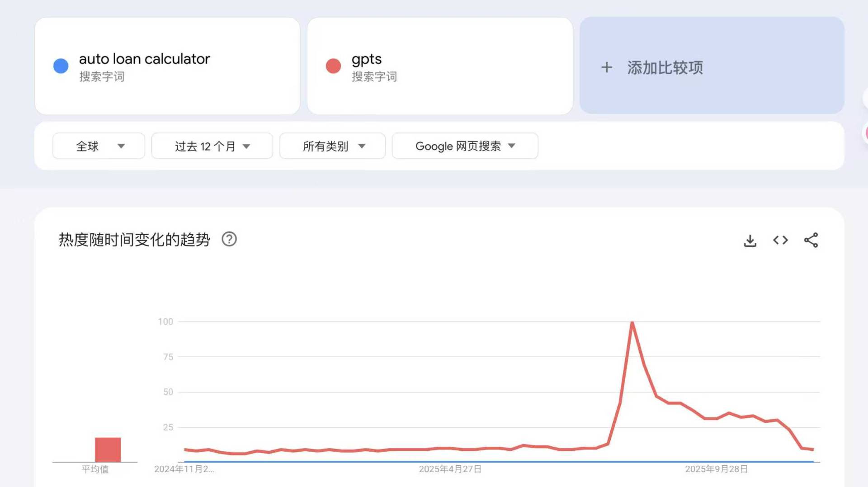This screenshot has width=868, height=487.
Task: Expand the 全球 region dropdown
Action: [x=99, y=146]
